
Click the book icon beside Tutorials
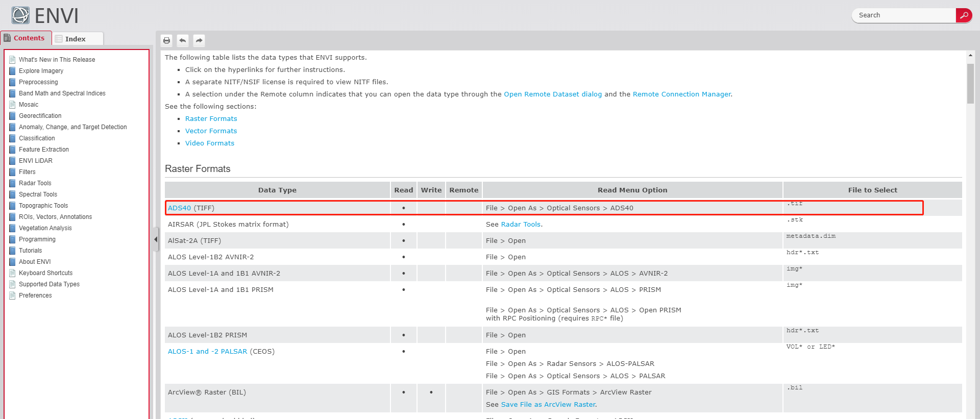(12, 251)
